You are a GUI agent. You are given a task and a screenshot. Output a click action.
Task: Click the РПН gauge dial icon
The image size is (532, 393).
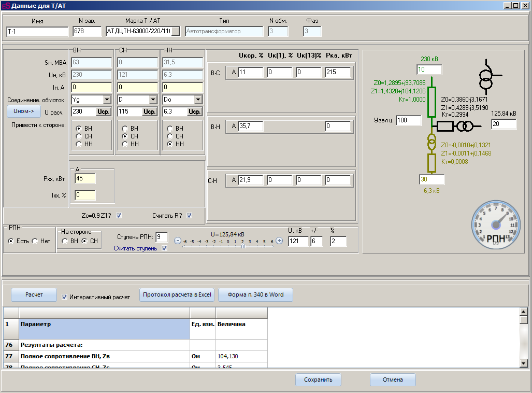pos(497,225)
